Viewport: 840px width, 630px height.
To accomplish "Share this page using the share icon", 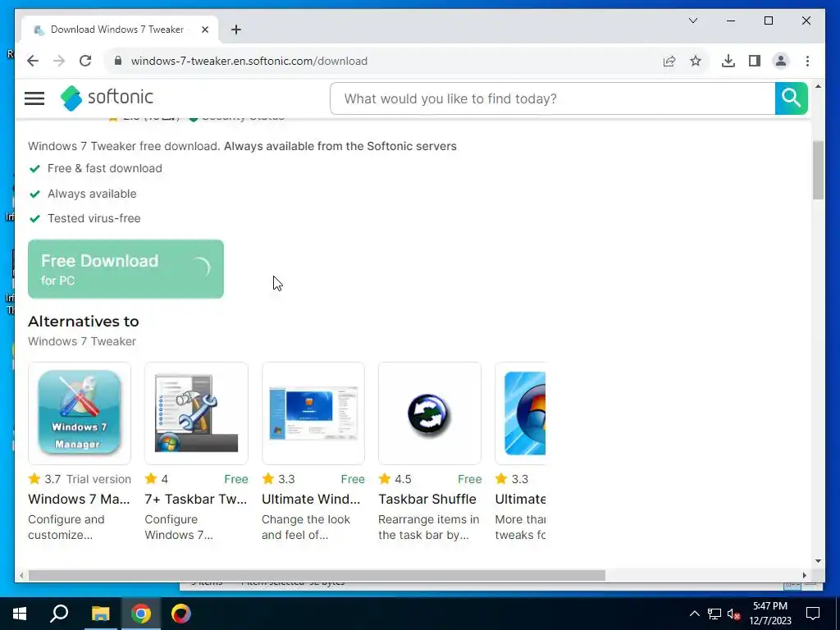I will 669,61.
